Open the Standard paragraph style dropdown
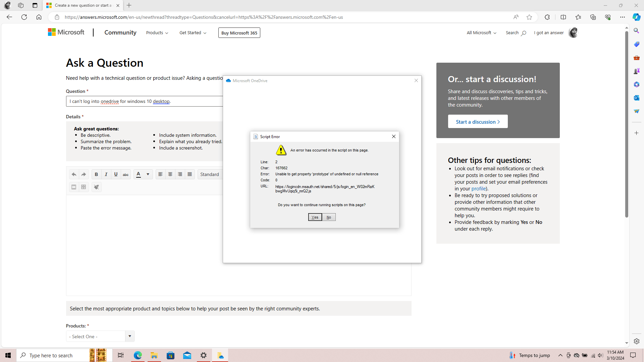This screenshot has width=644, height=362. click(210, 174)
